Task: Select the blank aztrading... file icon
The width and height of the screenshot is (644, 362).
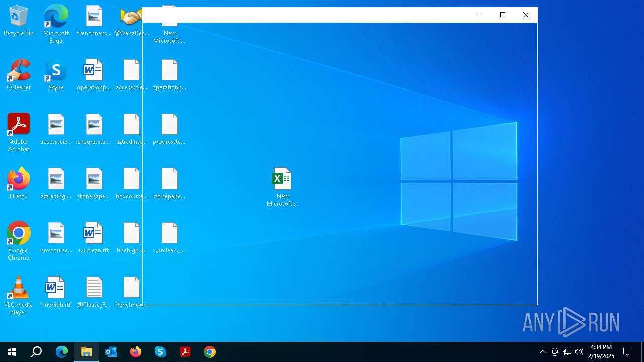Action: click(131, 129)
